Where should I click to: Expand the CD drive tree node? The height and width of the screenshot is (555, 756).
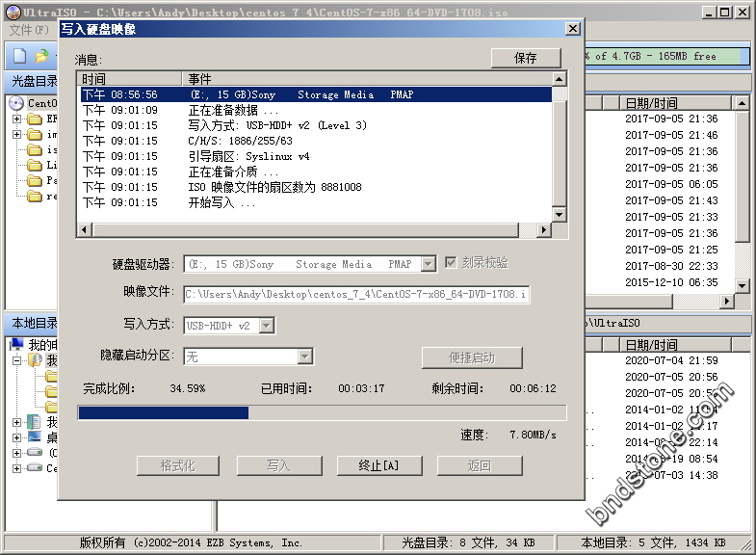[17, 468]
